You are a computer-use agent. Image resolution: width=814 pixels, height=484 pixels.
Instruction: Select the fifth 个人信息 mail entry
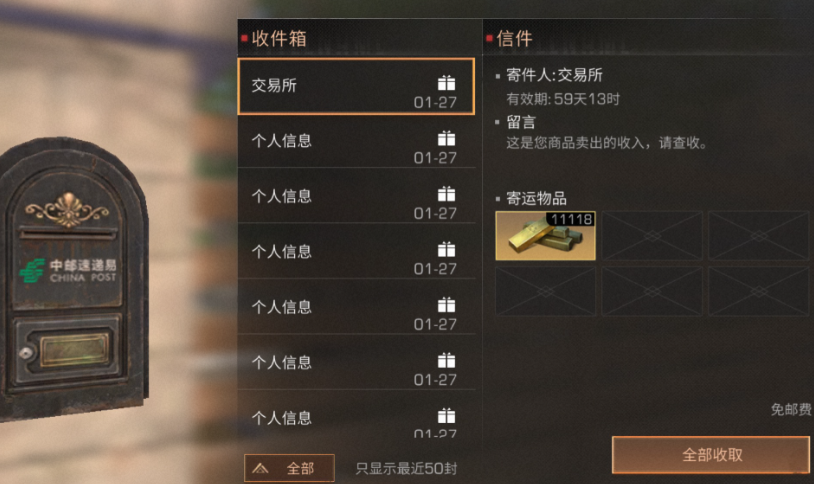click(x=356, y=364)
